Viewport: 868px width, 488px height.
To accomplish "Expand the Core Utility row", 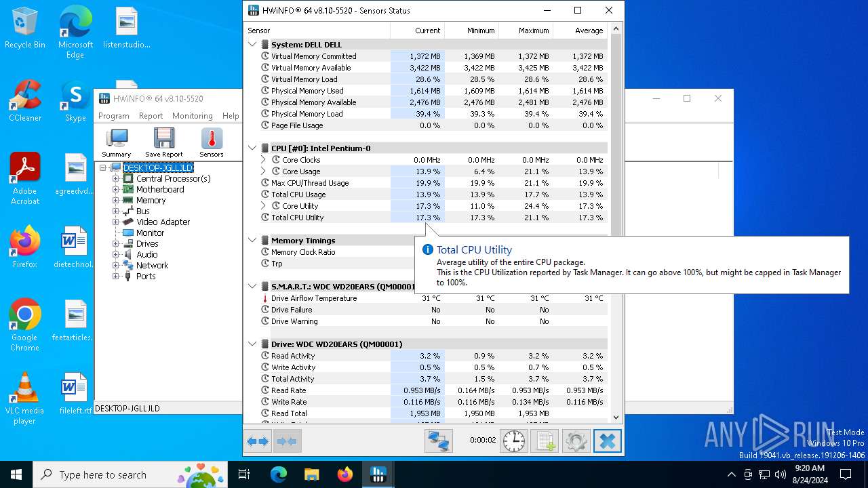I will tap(264, 206).
